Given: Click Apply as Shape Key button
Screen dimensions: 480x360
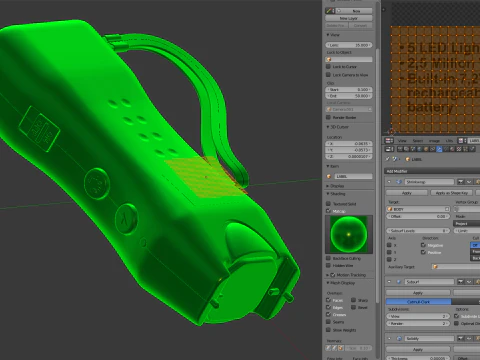Looking at the screenshot, I should click(x=451, y=193).
